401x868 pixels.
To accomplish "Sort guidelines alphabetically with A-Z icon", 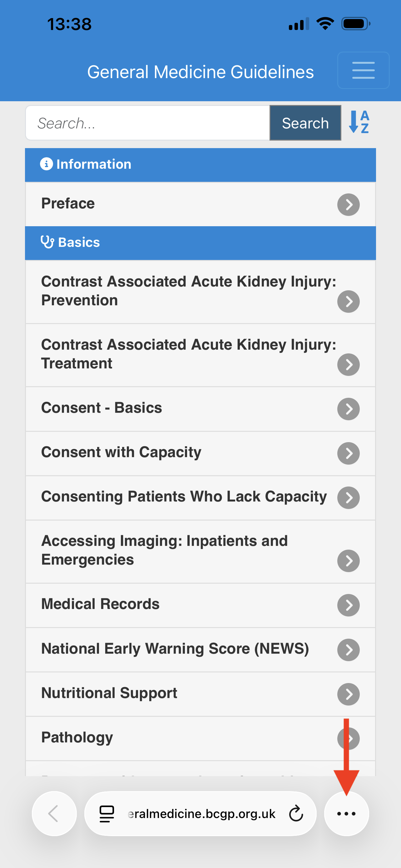I will point(359,122).
